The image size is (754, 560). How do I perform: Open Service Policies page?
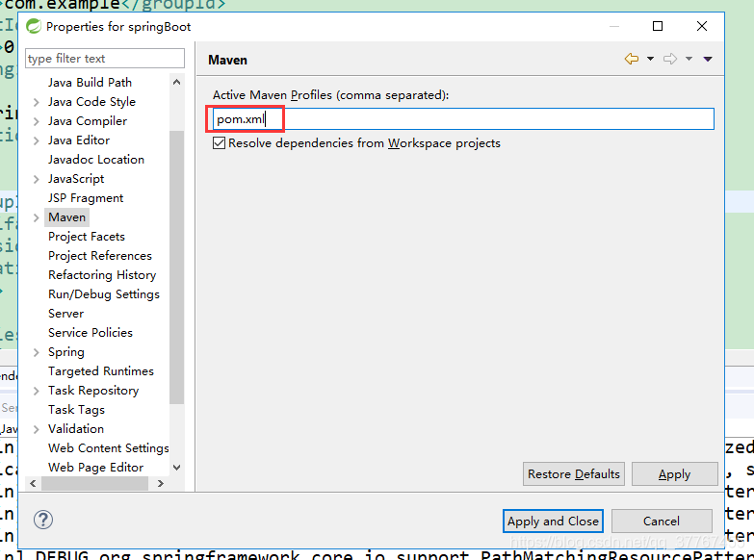tap(91, 332)
